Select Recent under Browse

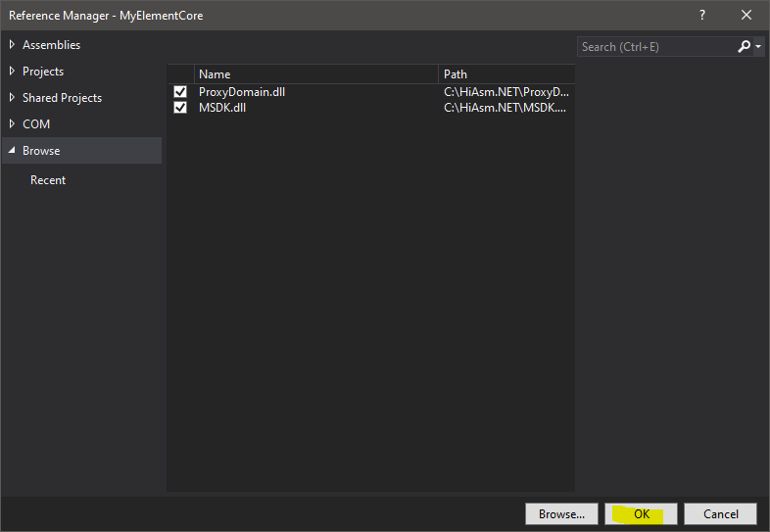tap(48, 180)
